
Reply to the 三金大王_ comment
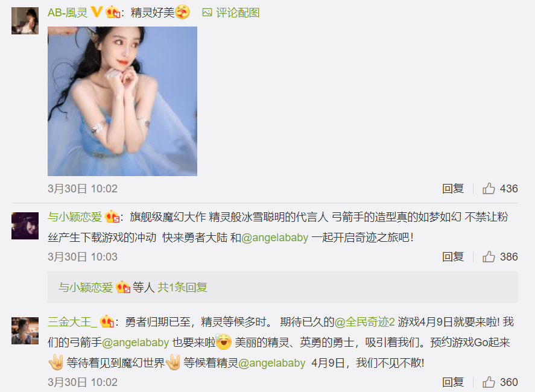pos(453,382)
